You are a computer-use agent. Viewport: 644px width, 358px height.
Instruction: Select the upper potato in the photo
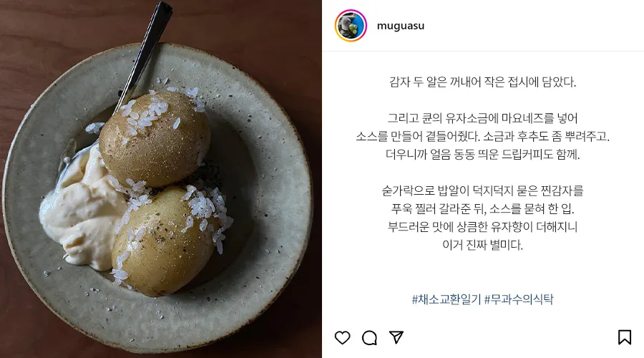(x=155, y=138)
